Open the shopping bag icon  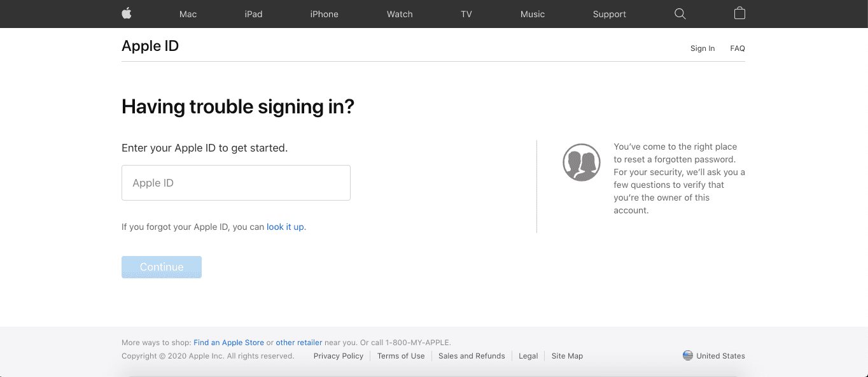[739, 13]
